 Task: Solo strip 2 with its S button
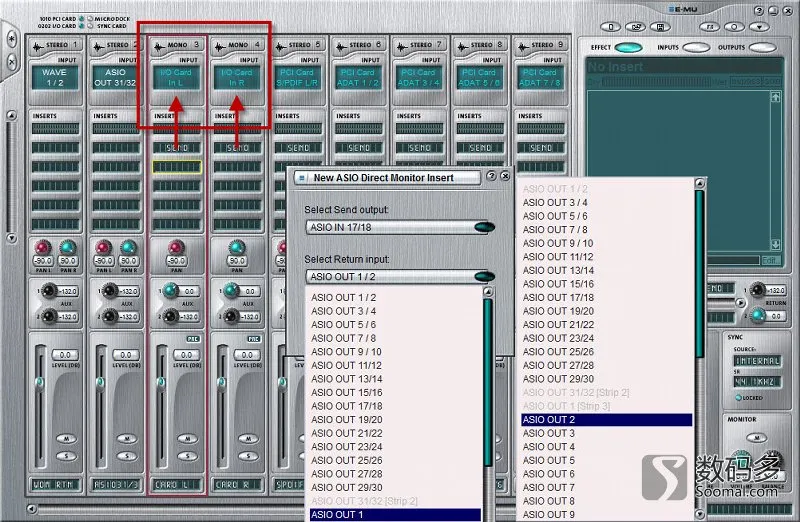[127, 456]
